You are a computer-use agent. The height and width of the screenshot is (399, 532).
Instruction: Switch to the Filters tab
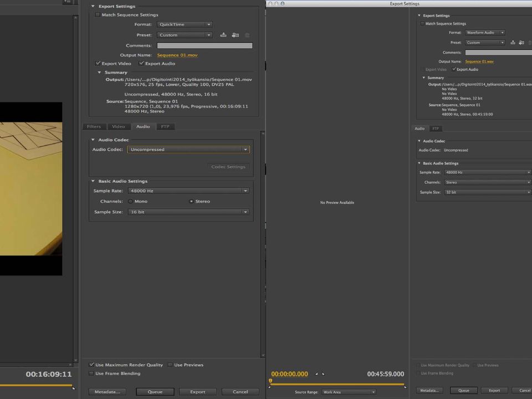click(94, 126)
